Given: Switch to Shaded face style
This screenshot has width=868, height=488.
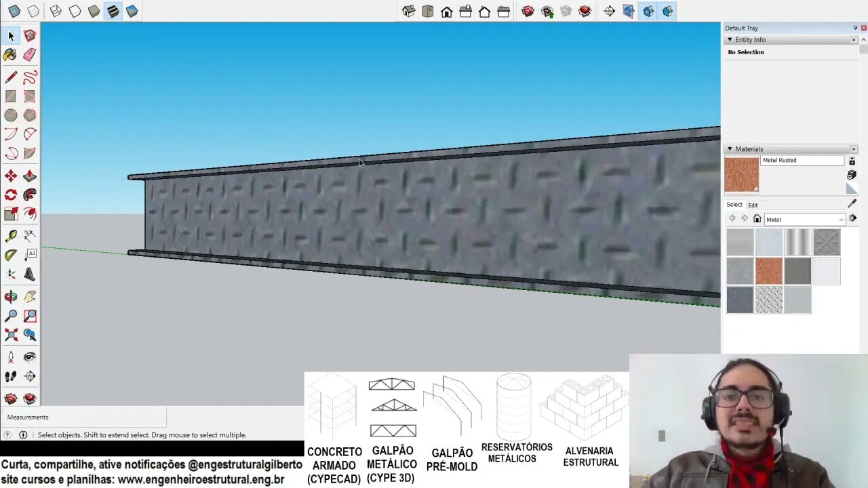Looking at the screenshot, I should (x=94, y=11).
